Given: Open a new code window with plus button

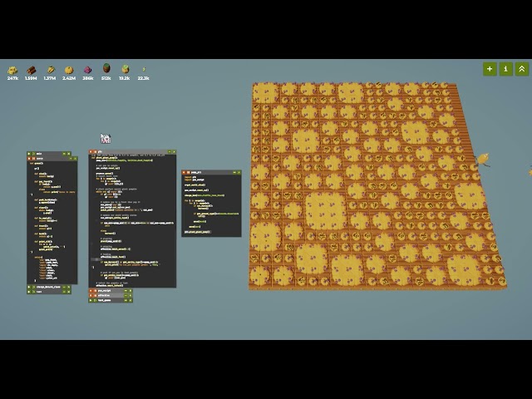Looking at the screenshot, I should coord(490,69).
